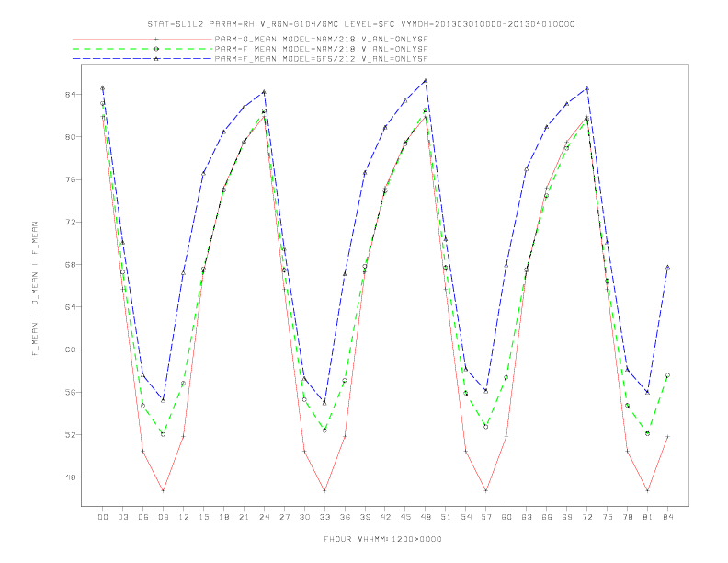Click x-axis forecast hour label 21

[244, 517]
